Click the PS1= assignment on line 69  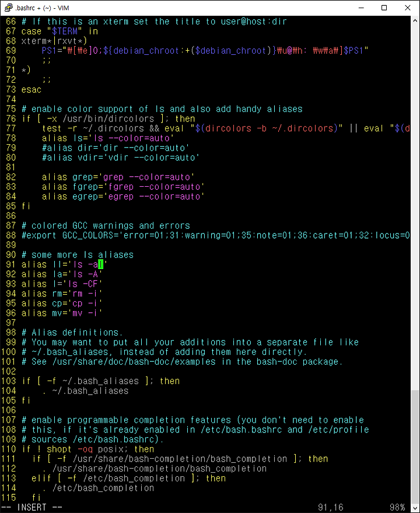click(205, 51)
